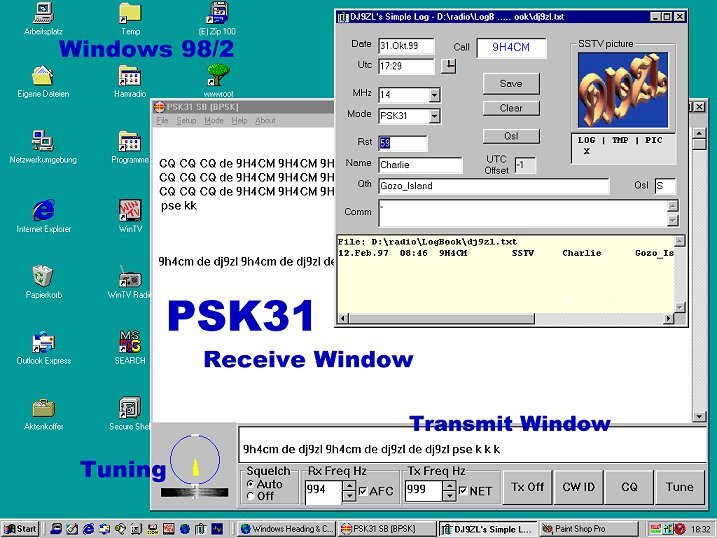Open the Start menu

pos(20,529)
